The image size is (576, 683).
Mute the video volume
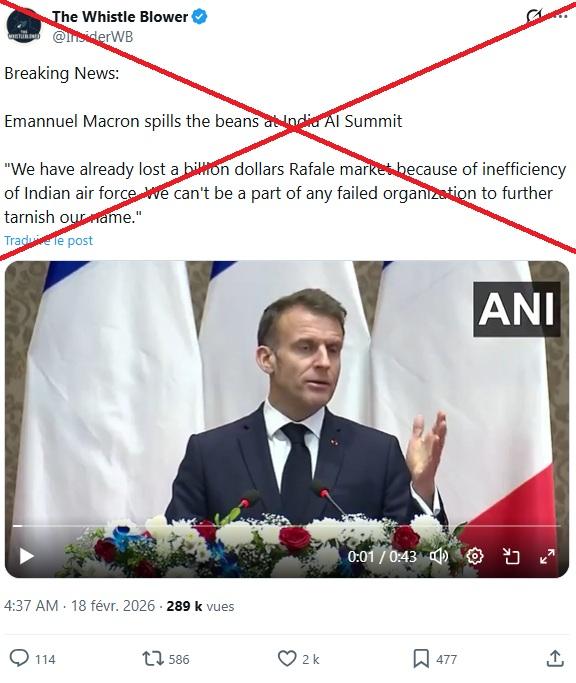pyautogui.click(x=438, y=556)
